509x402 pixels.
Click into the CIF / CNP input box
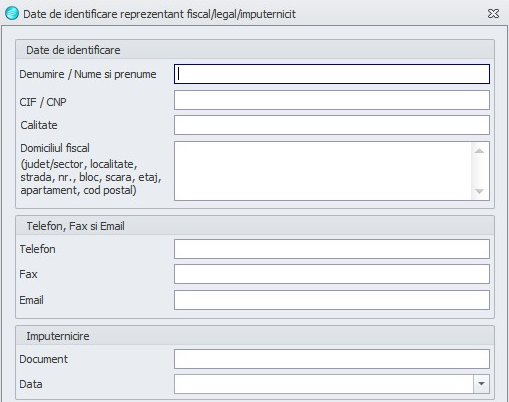(332, 100)
